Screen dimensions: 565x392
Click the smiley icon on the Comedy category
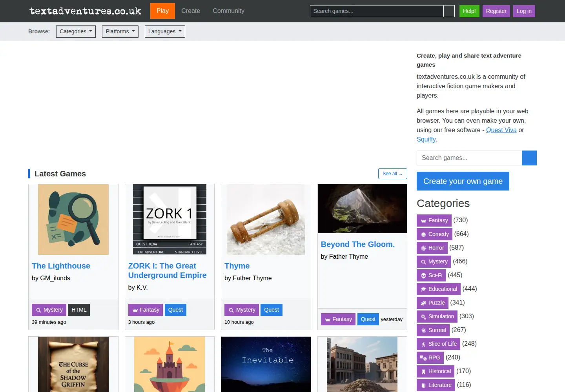pyautogui.click(x=423, y=234)
